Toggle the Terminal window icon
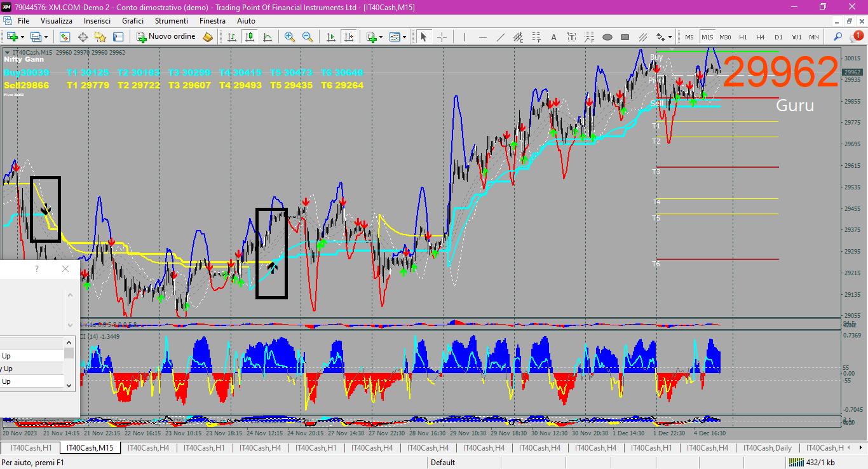 pos(118,37)
